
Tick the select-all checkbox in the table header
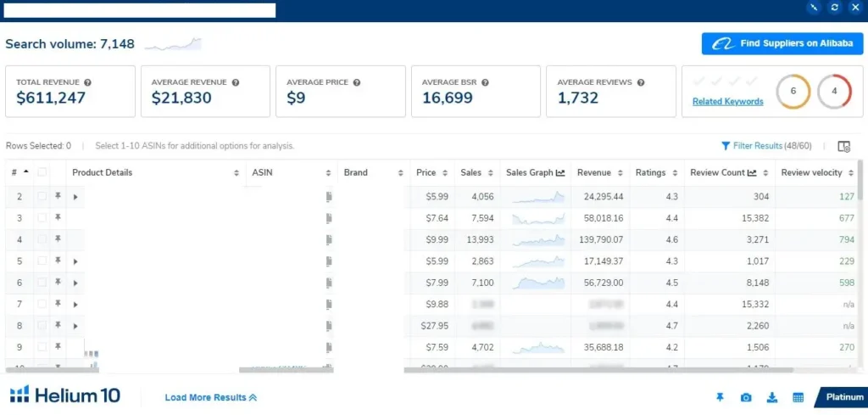pyautogui.click(x=42, y=173)
